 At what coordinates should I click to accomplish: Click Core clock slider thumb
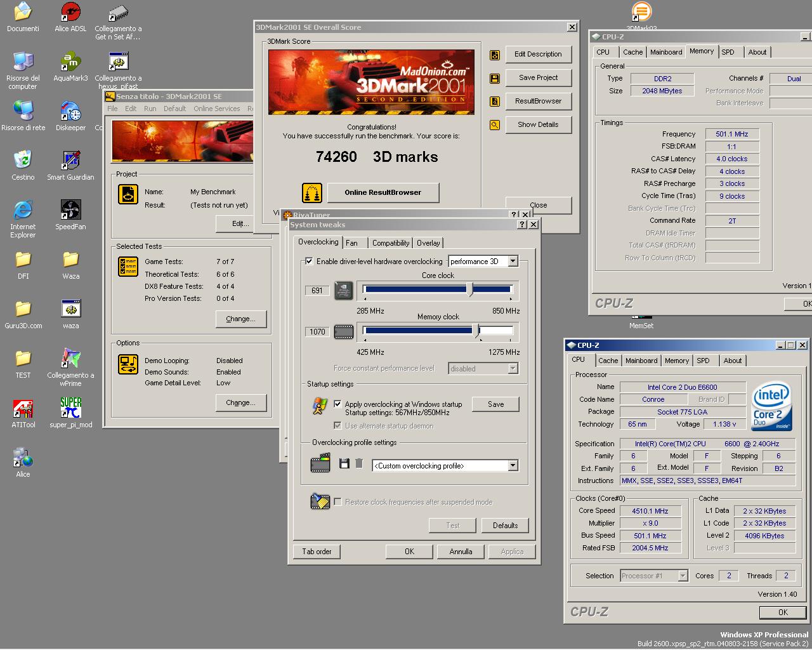tap(469, 290)
